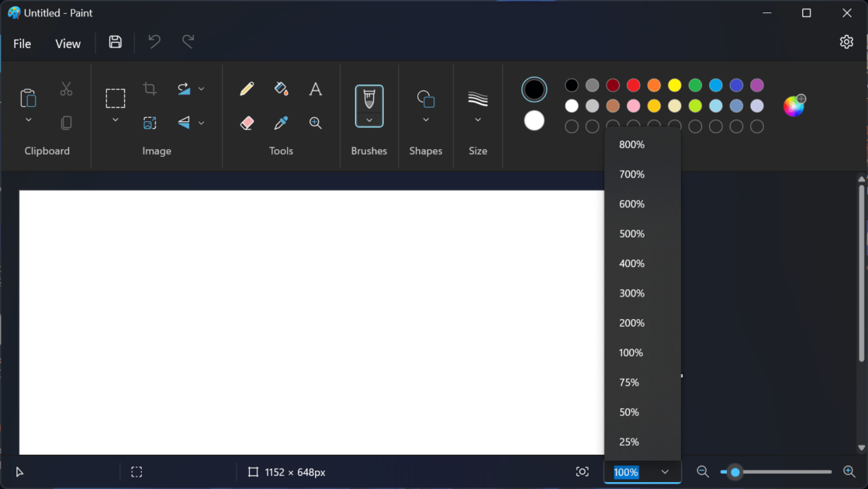Select the Eraser tool
The height and width of the screenshot is (489, 868).
pos(247,122)
